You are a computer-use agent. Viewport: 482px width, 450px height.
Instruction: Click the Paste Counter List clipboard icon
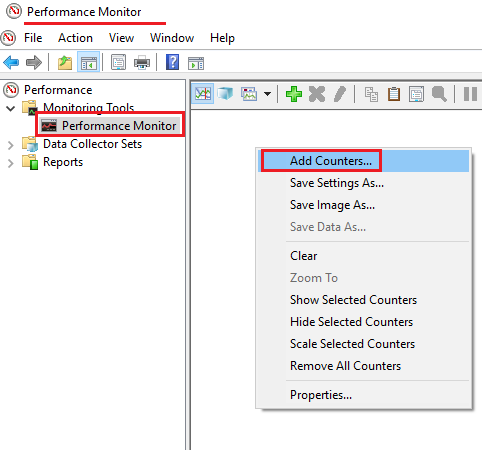(x=394, y=94)
